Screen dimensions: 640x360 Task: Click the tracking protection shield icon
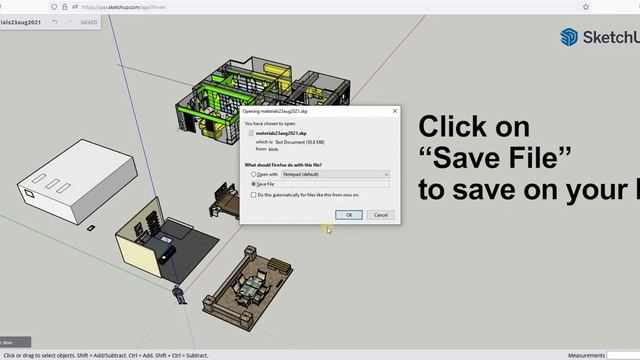[54, 7]
